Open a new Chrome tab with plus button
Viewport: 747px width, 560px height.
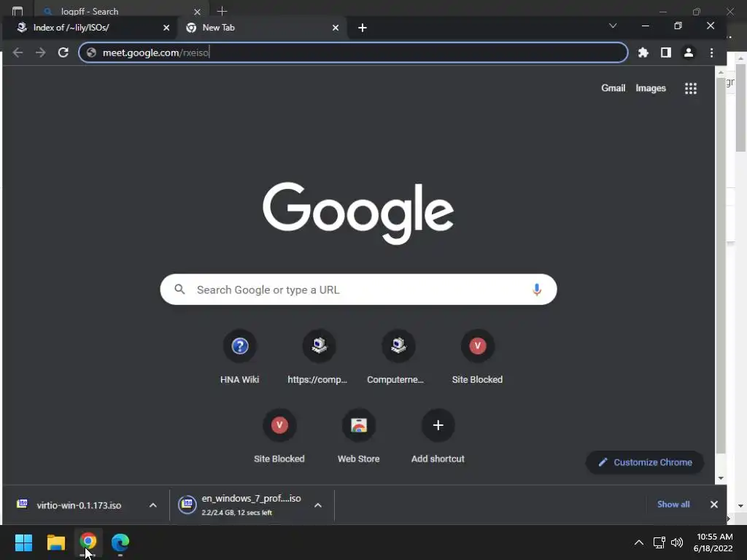tap(363, 28)
